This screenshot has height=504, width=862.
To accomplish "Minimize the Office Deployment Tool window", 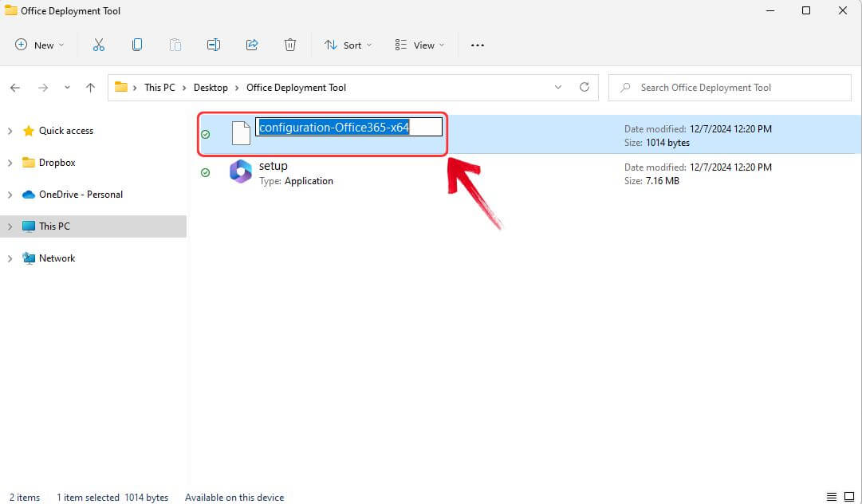I will 770,10.
